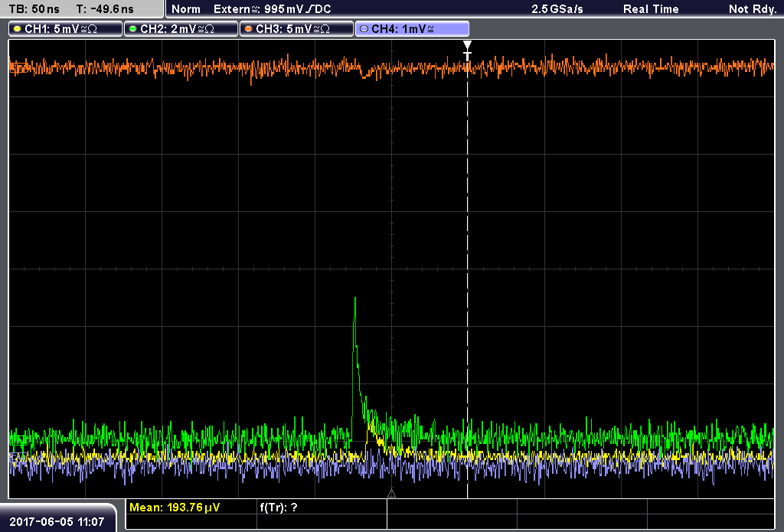Click the orange CH3 ground level marker
Screen dimensions: 784x532
click(18, 67)
